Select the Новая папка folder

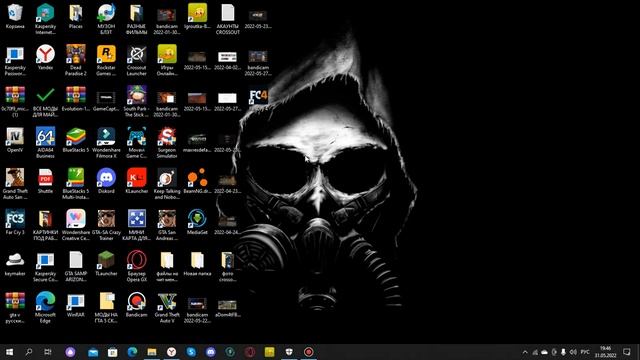197,264
